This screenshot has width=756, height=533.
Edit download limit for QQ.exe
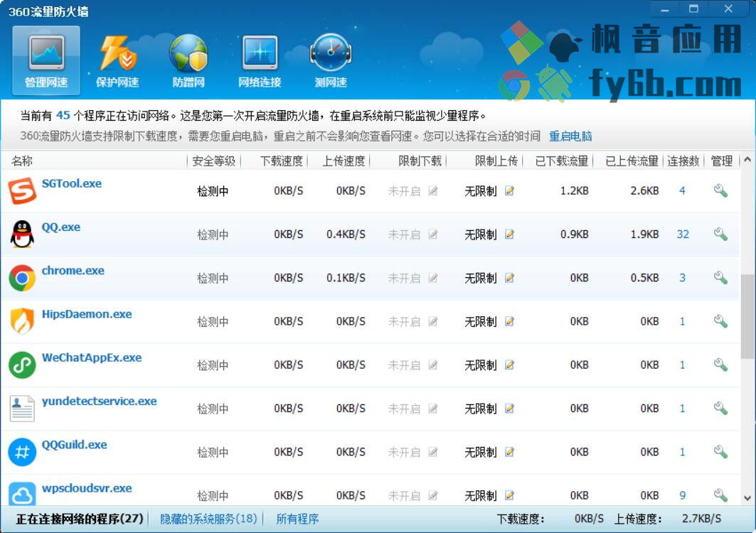(433, 235)
